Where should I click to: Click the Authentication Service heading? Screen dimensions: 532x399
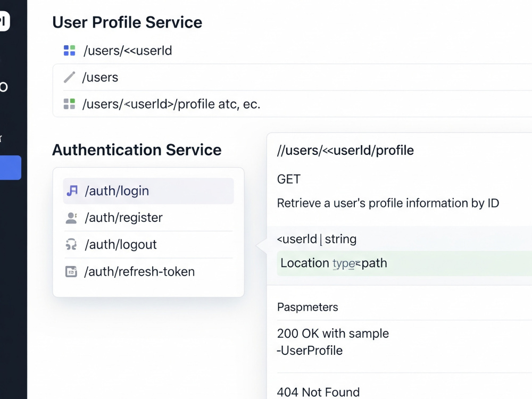[137, 150]
